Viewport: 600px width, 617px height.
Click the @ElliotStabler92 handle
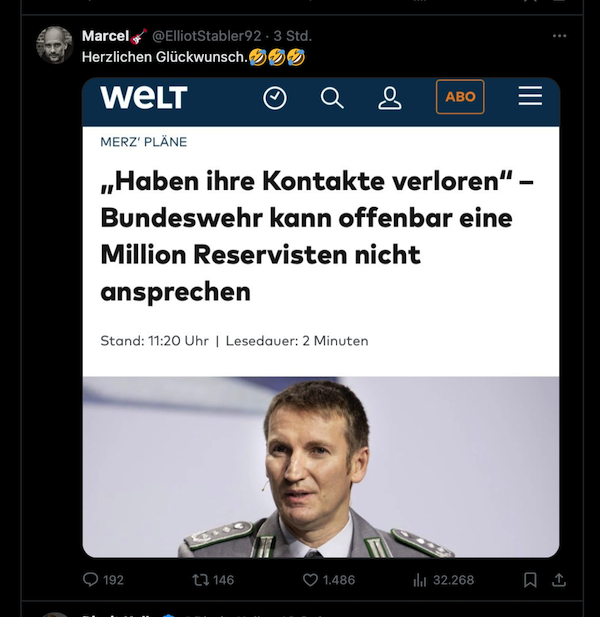click(x=207, y=36)
